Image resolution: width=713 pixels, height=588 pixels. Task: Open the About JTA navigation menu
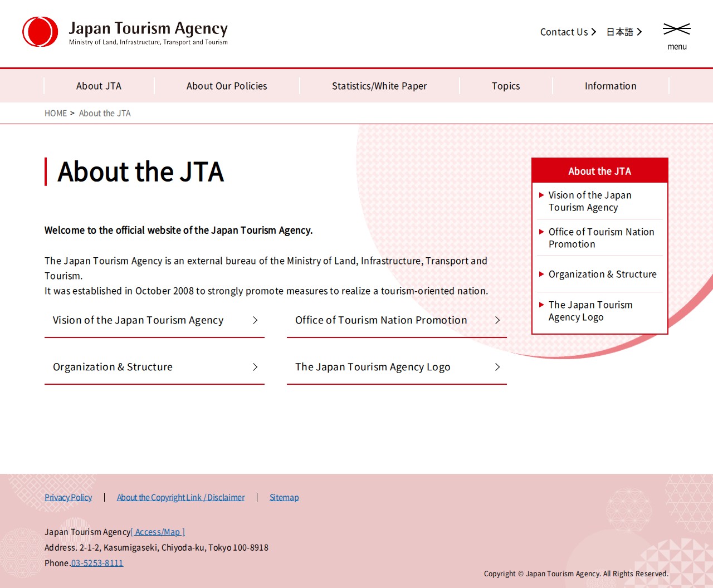pyautogui.click(x=99, y=86)
